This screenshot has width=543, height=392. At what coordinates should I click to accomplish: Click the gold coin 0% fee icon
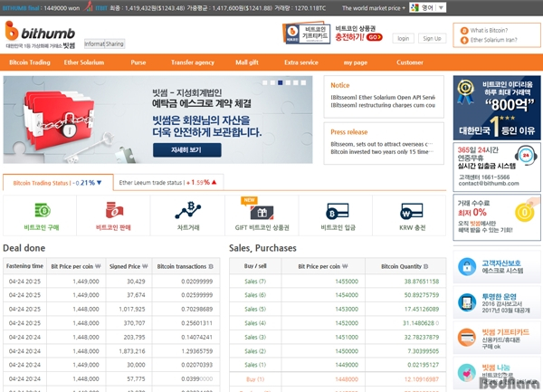point(524,212)
